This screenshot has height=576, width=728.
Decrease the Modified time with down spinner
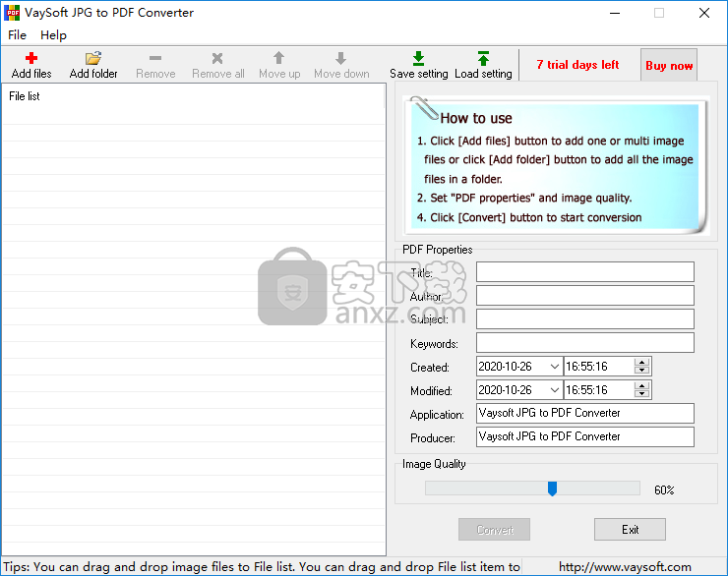coord(642,394)
